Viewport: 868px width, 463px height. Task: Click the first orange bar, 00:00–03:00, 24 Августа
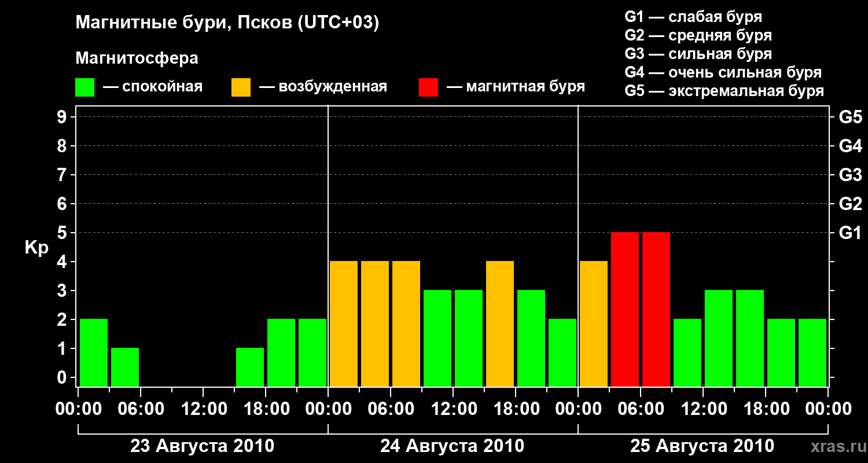point(344,324)
